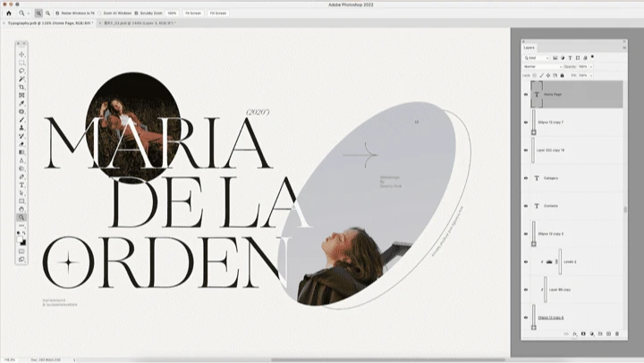Create new adjustment layer icon
Screen dimensions: 644x363
click(592, 333)
